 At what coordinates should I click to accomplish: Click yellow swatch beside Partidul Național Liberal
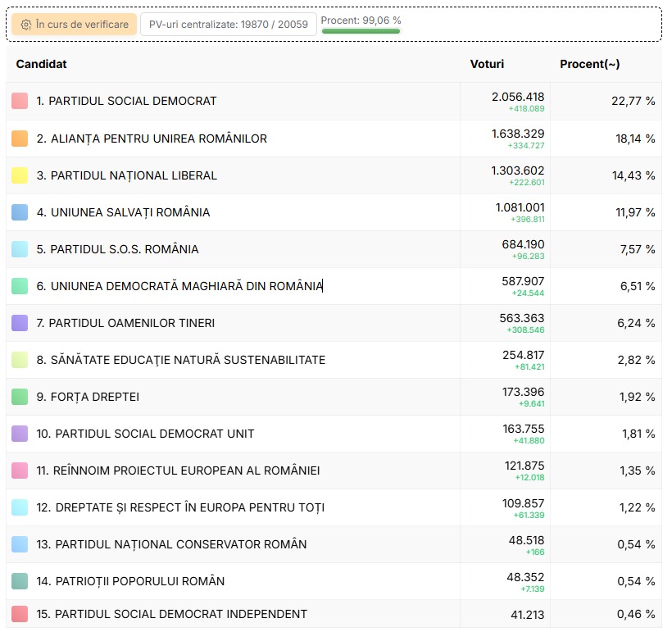[x=20, y=175]
